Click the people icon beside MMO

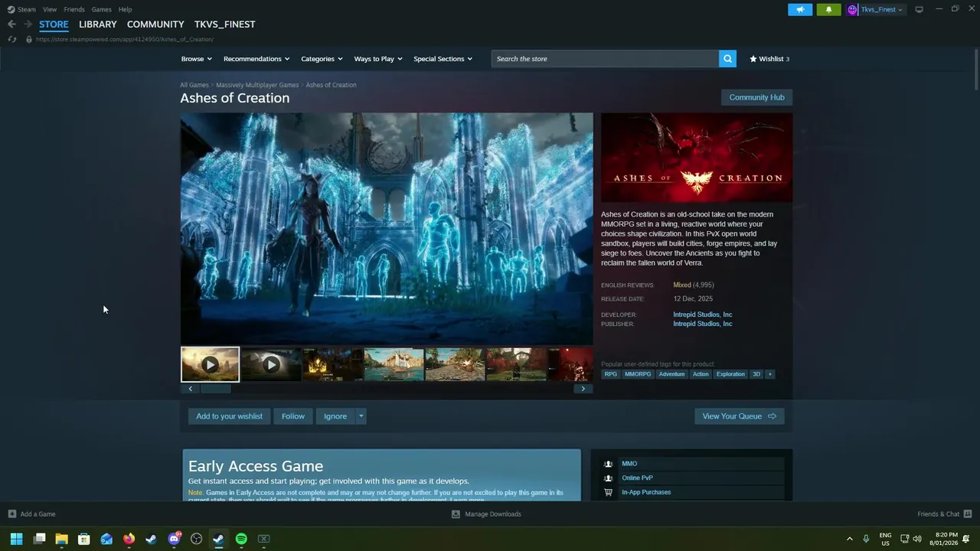pos(608,464)
